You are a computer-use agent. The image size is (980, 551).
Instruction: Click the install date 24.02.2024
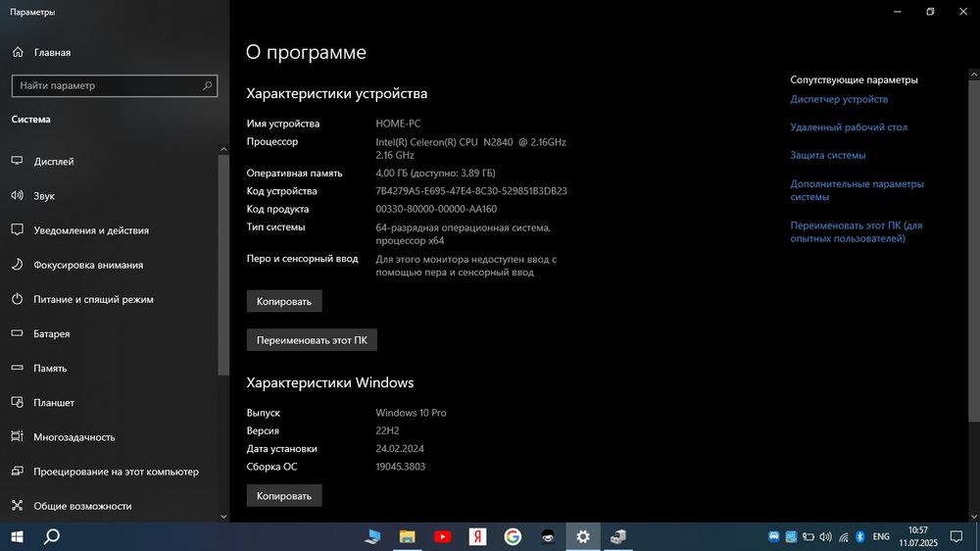click(x=400, y=448)
